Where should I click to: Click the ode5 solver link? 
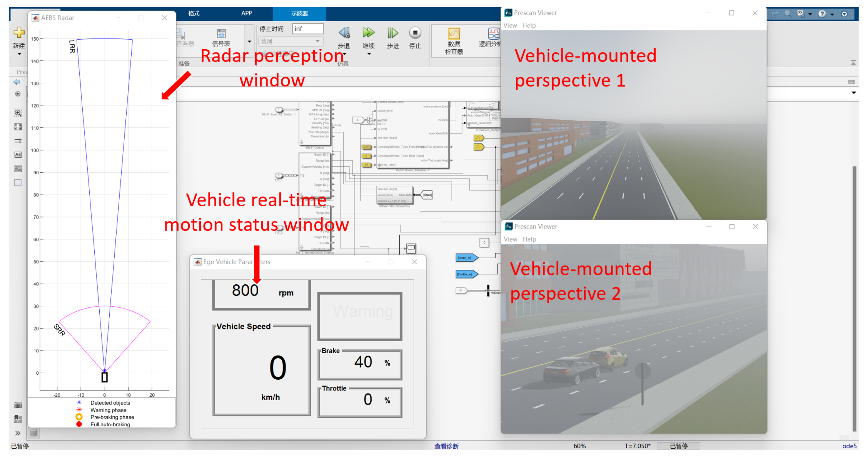849,446
